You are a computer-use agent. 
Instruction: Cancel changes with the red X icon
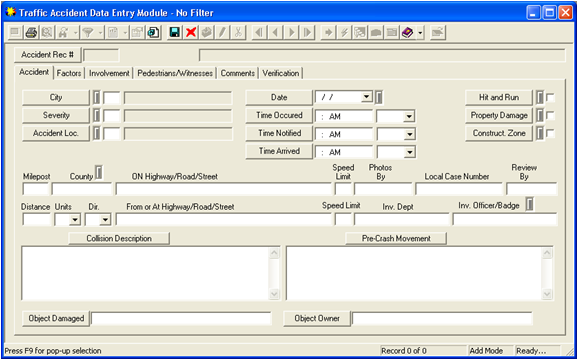191,33
